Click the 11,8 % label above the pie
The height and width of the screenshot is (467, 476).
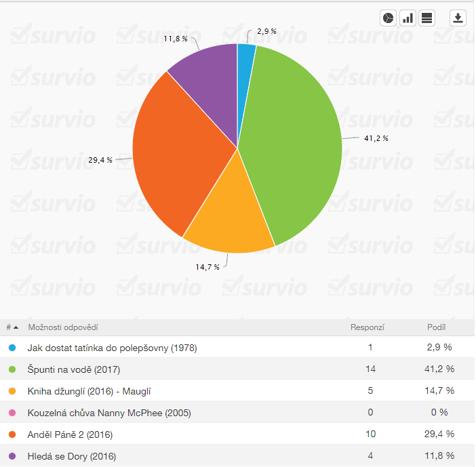[176, 39]
